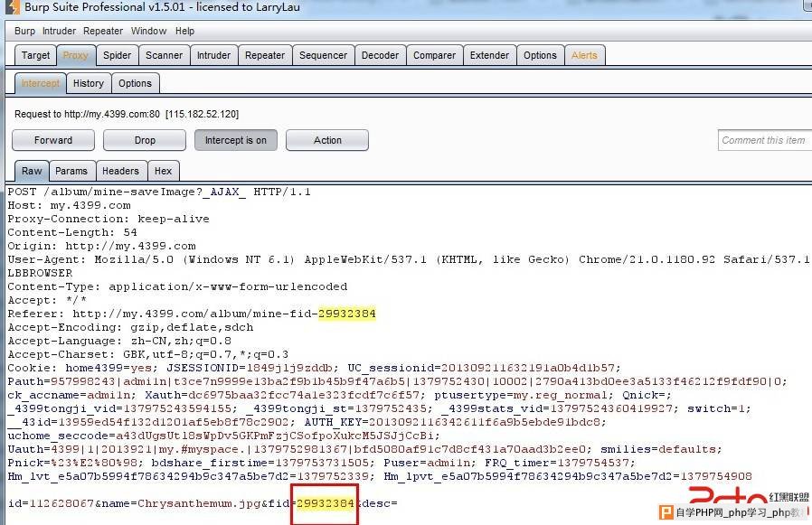Screen dimensions: 812x525
Task: Go to the Intruder tool tab
Action: (213, 55)
